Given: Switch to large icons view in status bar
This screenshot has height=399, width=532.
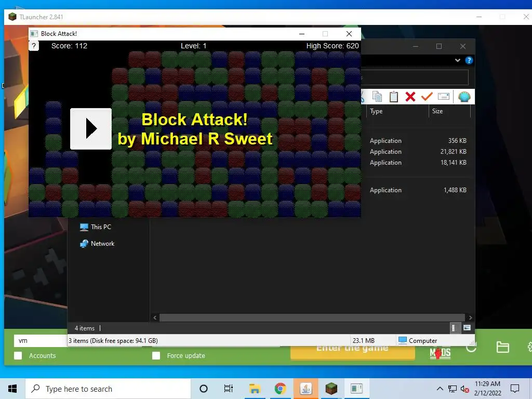Looking at the screenshot, I should 467,328.
